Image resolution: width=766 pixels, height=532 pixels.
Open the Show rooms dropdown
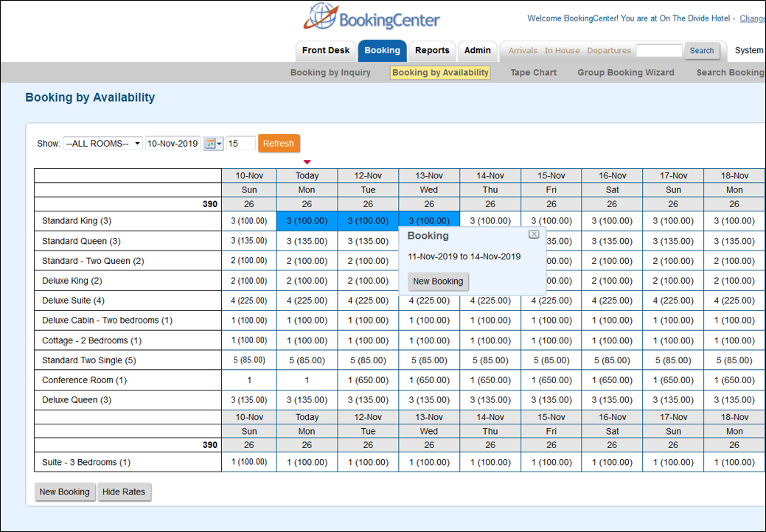103,144
